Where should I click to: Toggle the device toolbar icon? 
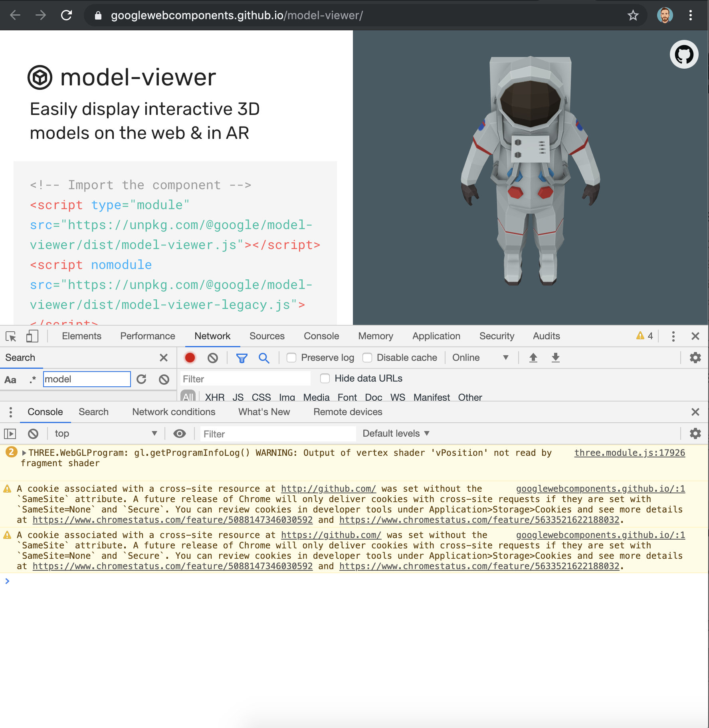[32, 336]
